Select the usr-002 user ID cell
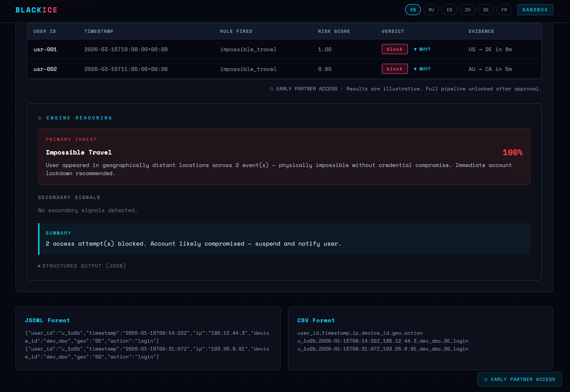Image resolution: width=570 pixels, height=392 pixels. [45, 69]
